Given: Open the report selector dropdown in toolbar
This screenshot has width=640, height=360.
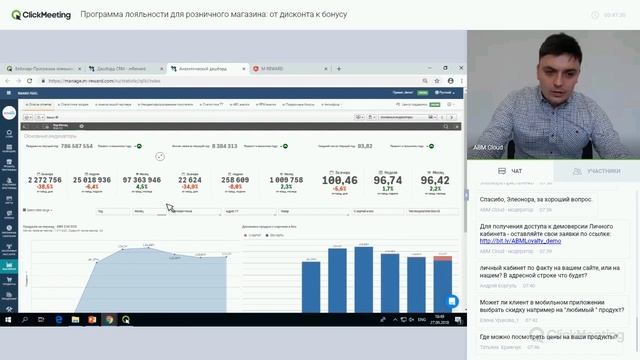Looking at the screenshot, I should click(x=407, y=117).
